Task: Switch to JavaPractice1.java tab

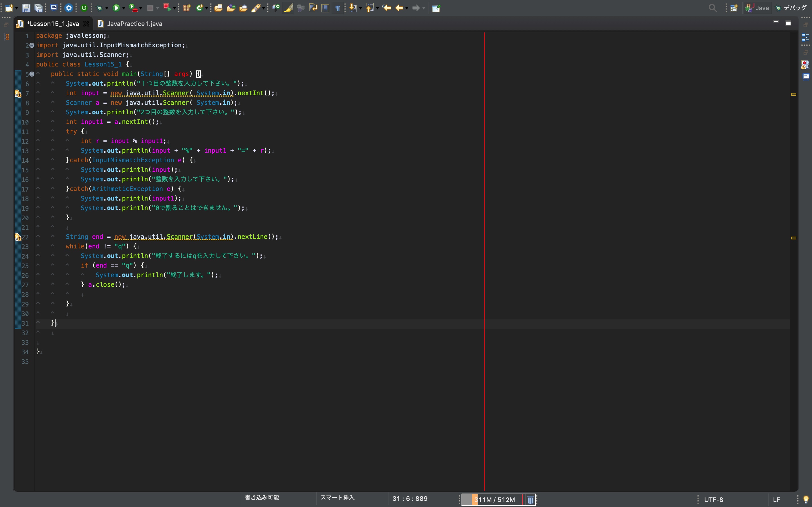Action: 134,24
